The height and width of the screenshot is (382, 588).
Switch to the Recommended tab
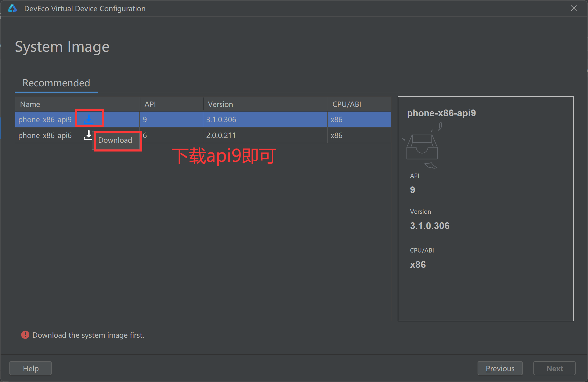56,83
